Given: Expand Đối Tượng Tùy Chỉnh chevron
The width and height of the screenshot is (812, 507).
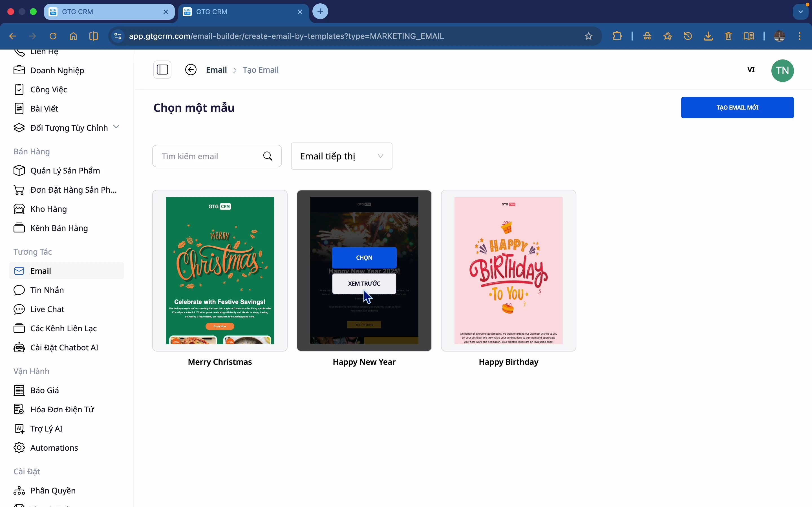Looking at the screenshot, I should pos(116,127).
